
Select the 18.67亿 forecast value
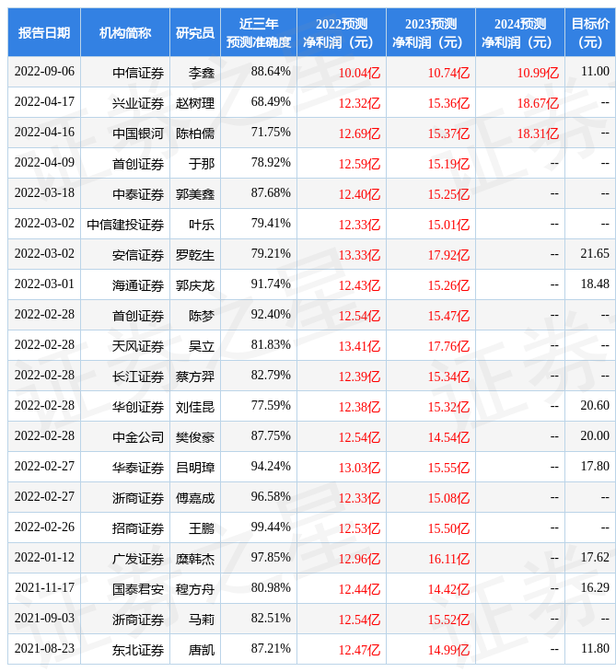(x=538, y=103)
